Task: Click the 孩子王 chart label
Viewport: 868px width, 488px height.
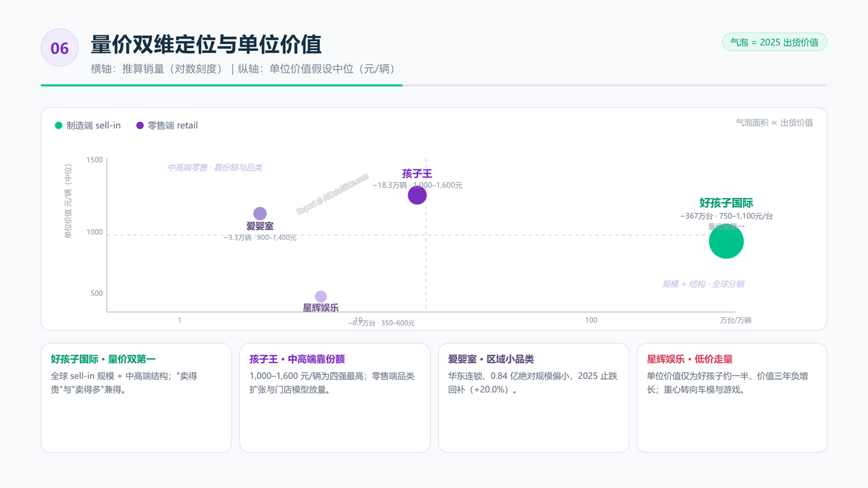Action: (x=417, y=174)
